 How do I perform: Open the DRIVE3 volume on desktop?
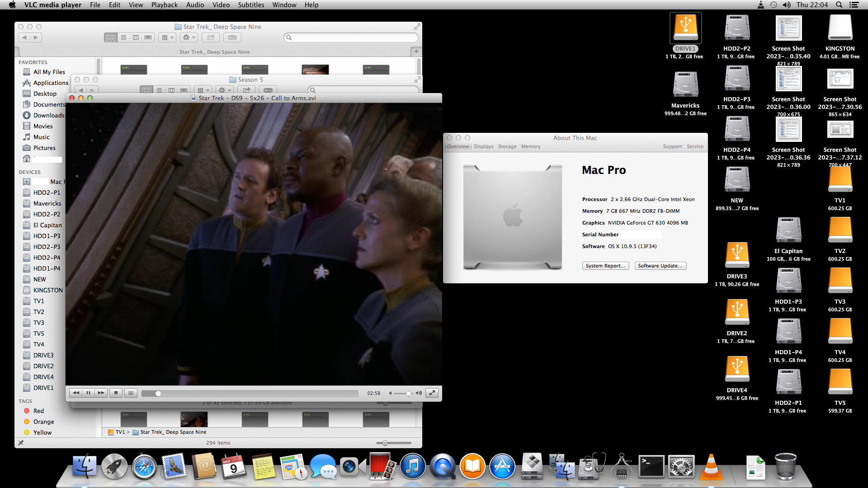[737, 256]
